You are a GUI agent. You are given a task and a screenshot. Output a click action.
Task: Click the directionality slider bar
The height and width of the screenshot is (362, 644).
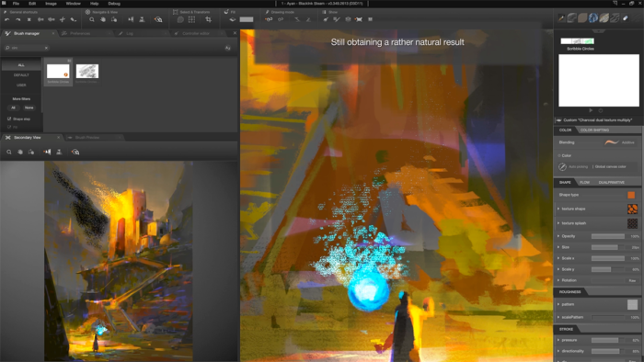click(608, 351)
